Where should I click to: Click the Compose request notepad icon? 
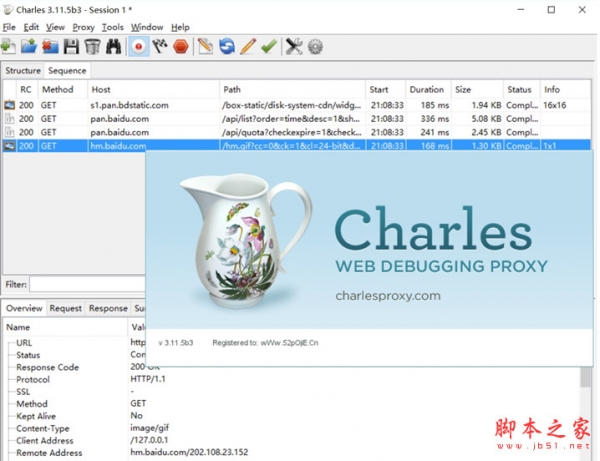coord(205,47)
